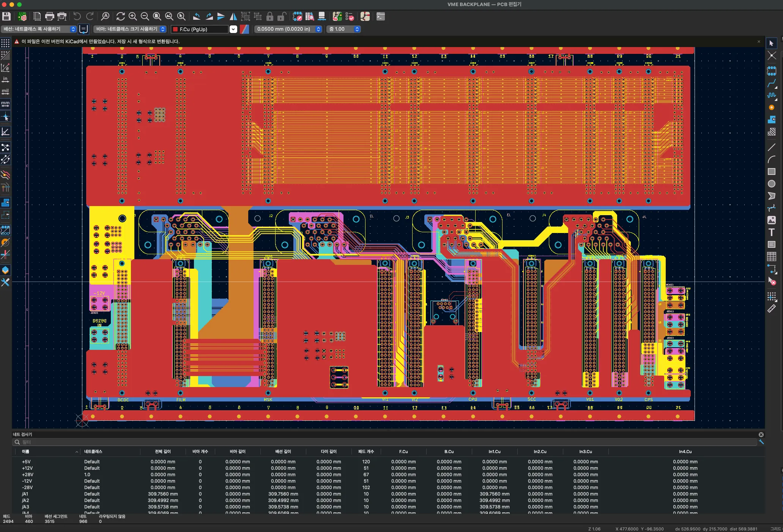
Task: Choose the Measure ruler tool
Action: (x=771, y=309)
